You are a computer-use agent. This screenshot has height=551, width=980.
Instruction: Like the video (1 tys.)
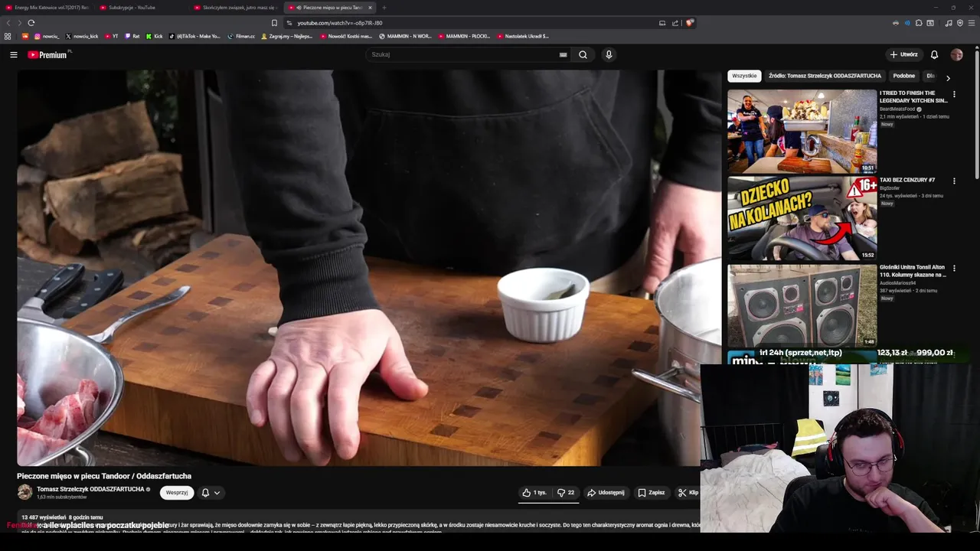coord(534,493)
